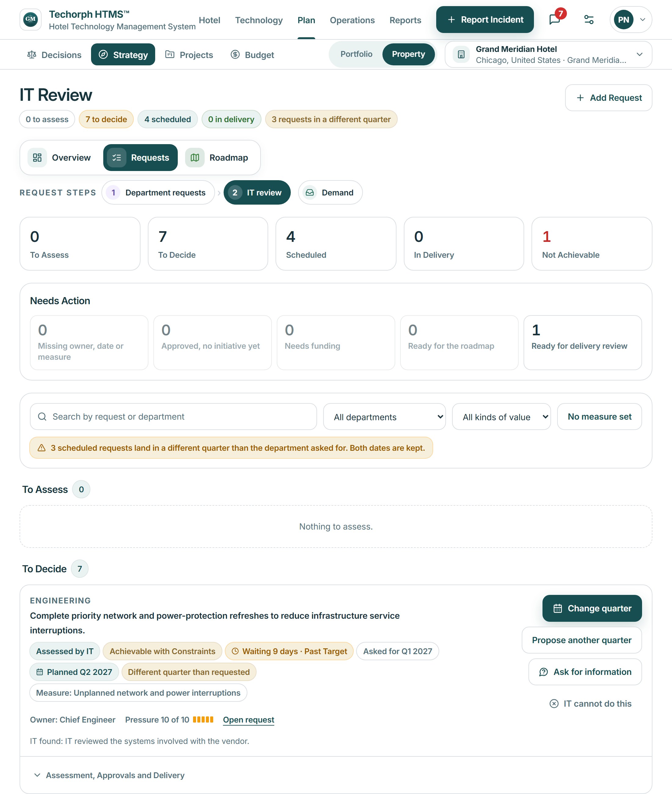Click the Roadmap map icon
The width and height of the screenshot is (672, 794).
195,158
